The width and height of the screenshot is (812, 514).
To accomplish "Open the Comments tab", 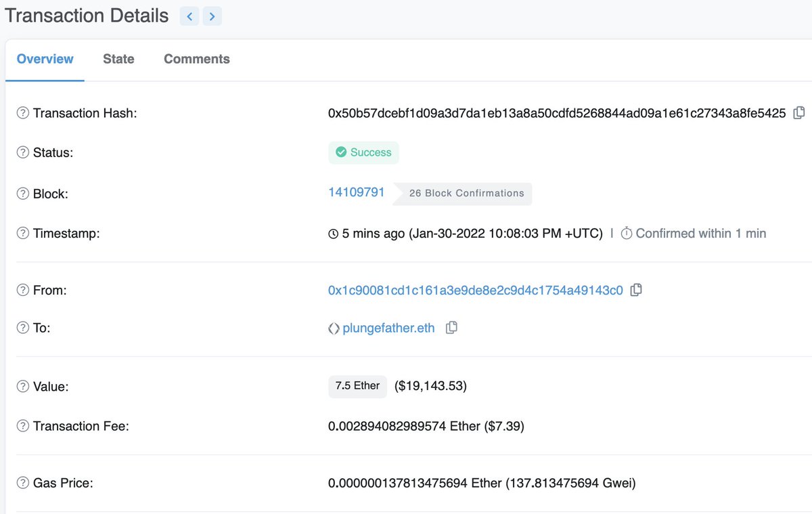I will (196, 59).
